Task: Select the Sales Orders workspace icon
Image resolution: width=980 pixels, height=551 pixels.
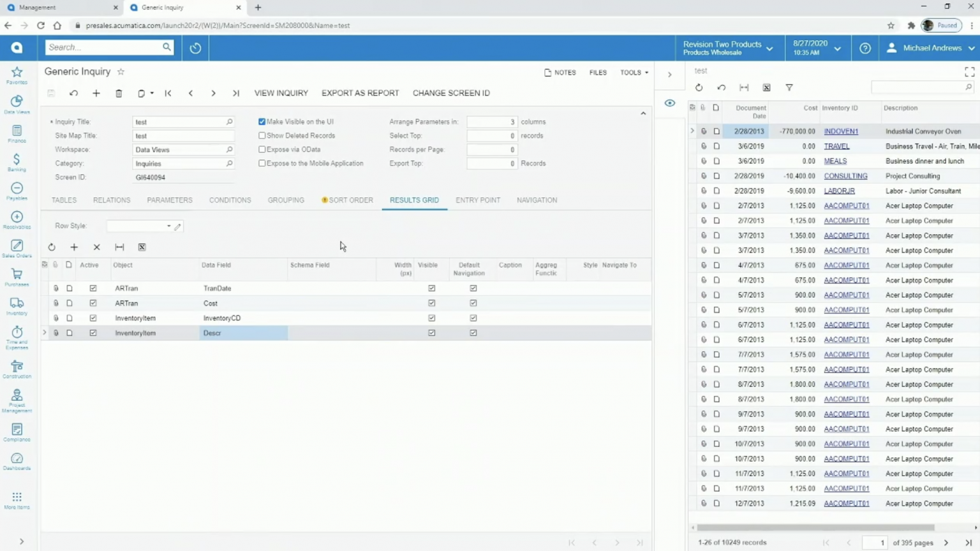Action: (x=17, y=246)
